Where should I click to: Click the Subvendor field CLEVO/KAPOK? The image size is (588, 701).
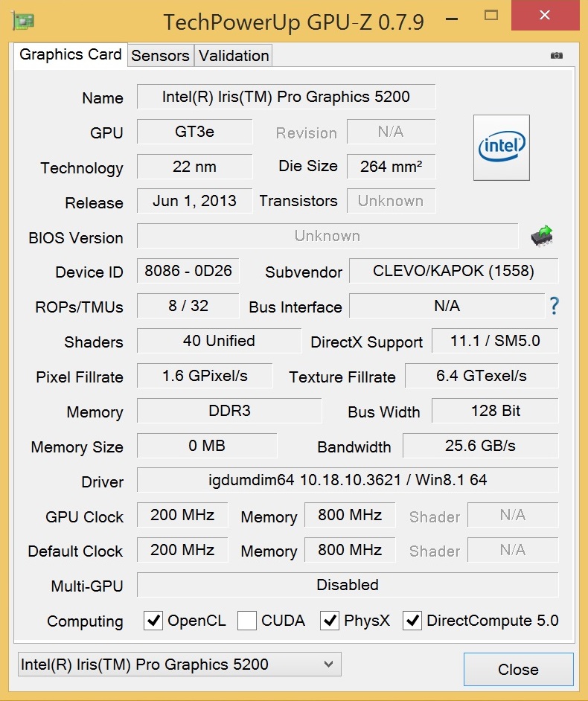(453, 270)
